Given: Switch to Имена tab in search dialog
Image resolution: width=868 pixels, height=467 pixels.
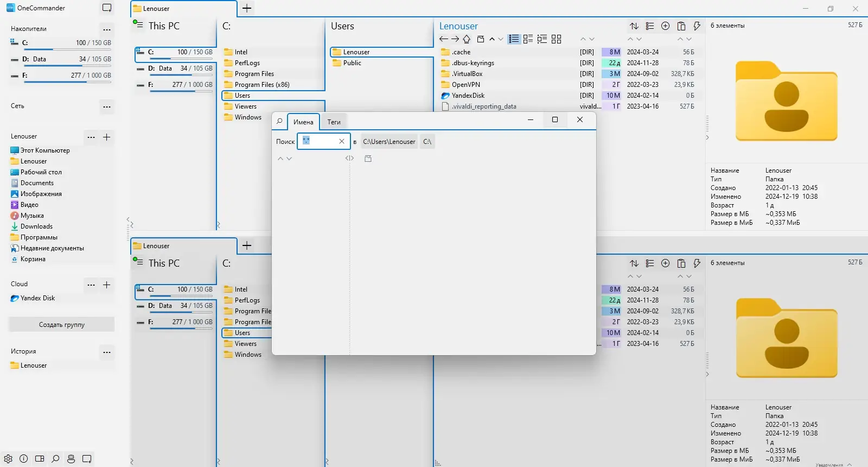Looking at the screenshot, I should (x=303, y=122).
